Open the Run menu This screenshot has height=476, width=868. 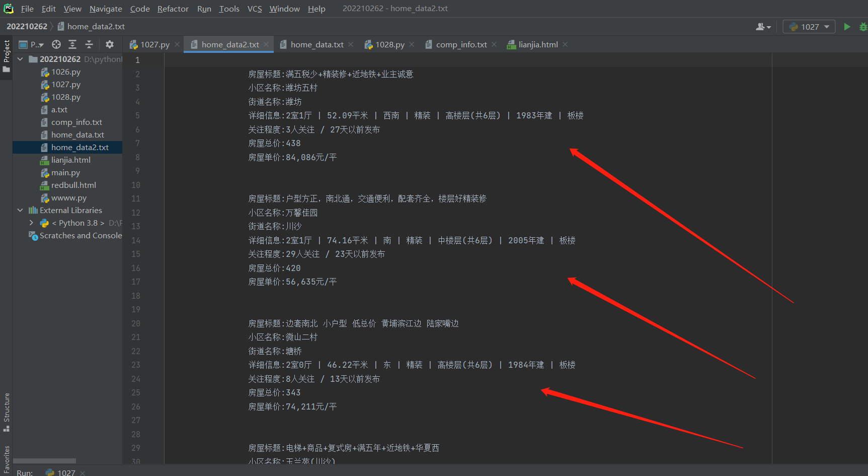point(204,9)
